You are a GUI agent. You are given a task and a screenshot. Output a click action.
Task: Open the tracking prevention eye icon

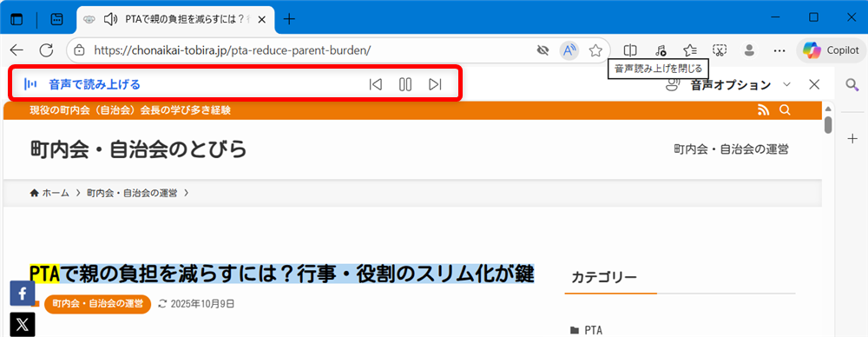542,50
